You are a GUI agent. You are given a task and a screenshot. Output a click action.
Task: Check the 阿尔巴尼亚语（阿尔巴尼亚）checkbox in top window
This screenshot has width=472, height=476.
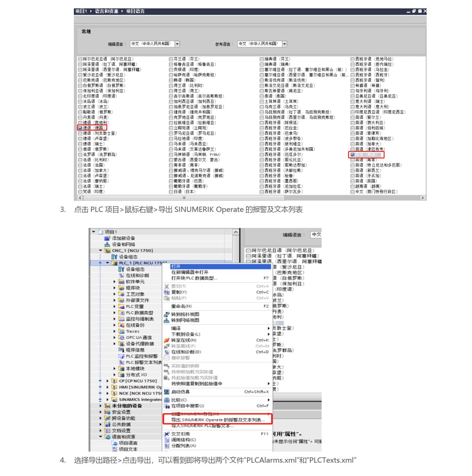tap(80, 59)
